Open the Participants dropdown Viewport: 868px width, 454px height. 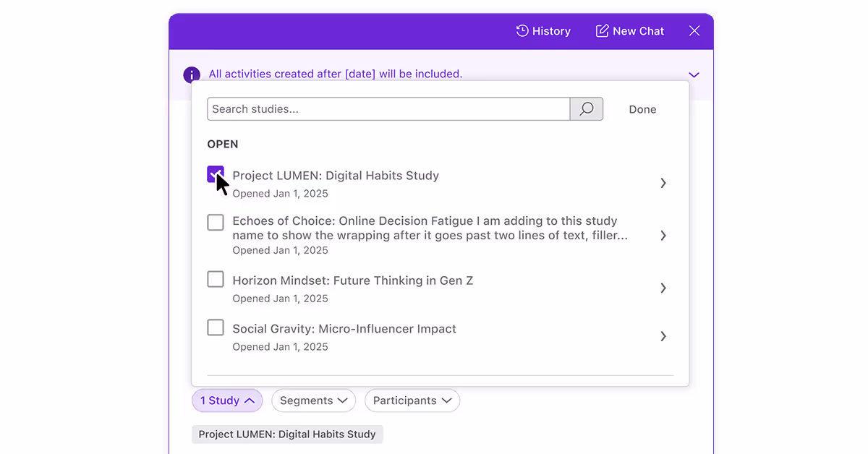point(412,401)
